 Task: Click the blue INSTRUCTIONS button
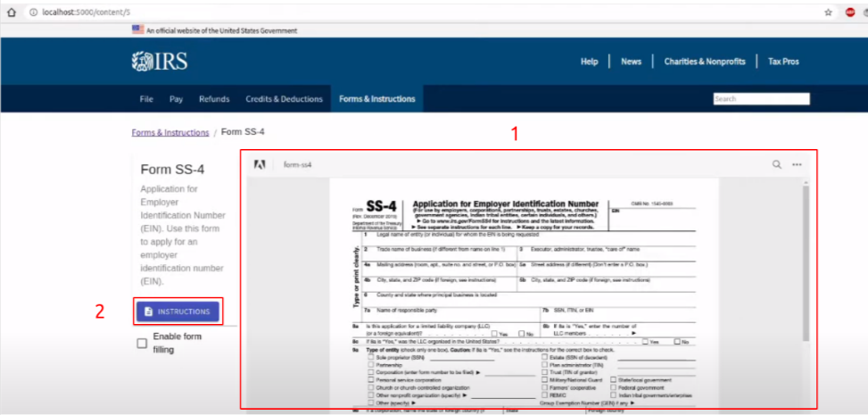[178, 311]
